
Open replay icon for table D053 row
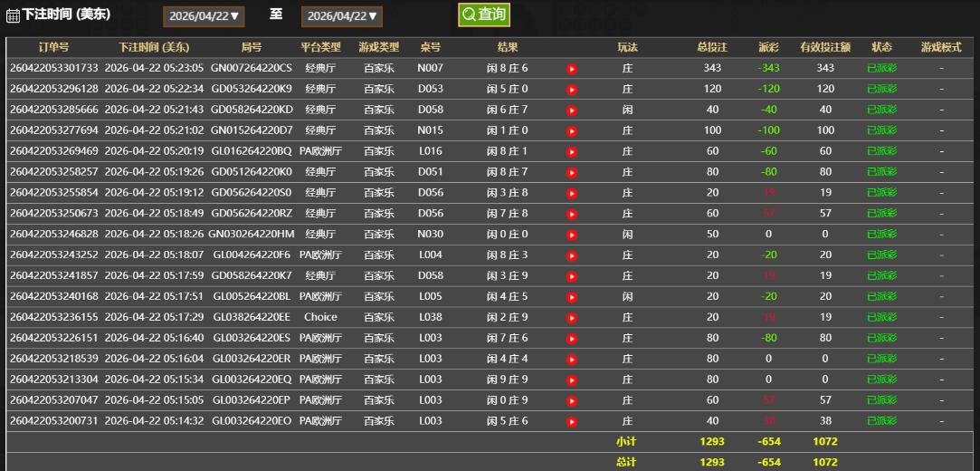click(572, 90)
